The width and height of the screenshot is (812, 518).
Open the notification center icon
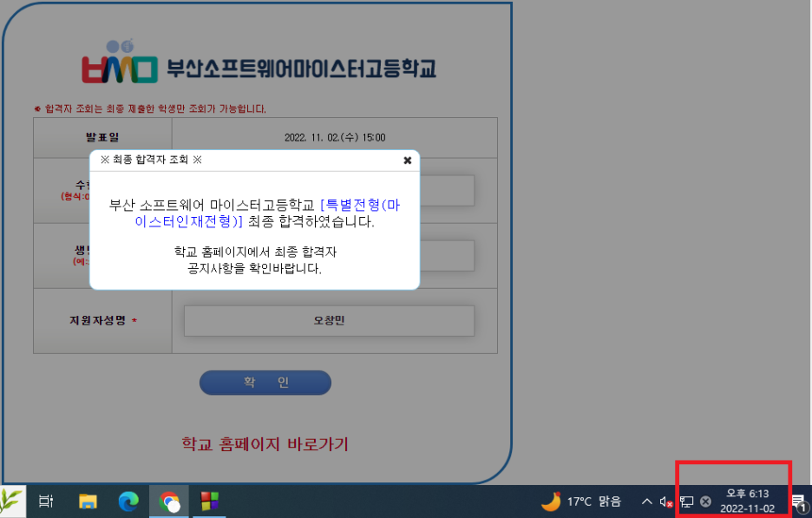tap(800, 502)
